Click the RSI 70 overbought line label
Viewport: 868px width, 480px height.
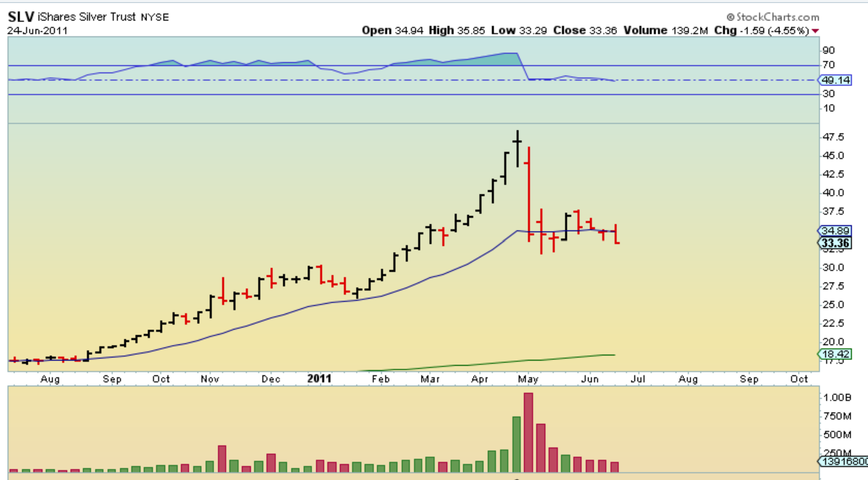point(828,65)
